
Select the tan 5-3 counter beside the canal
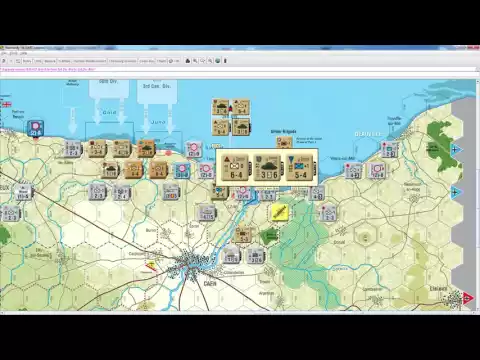point(243,235)
